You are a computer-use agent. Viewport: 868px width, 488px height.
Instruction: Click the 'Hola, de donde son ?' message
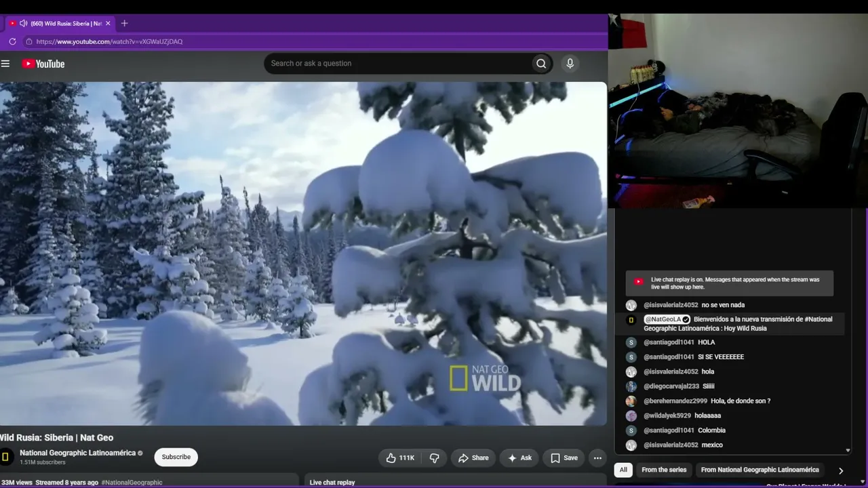(x=741, y=401)
